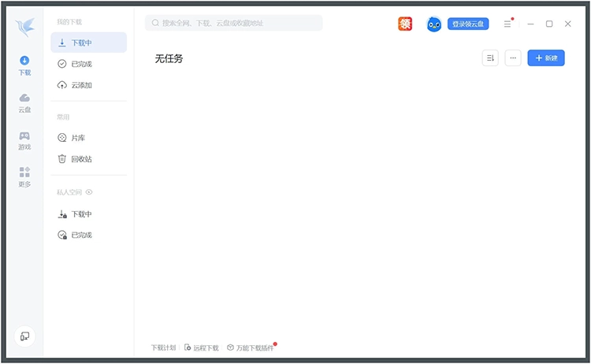Open the 回收站 recycle bin
591x364 pixels.
[81, 159]
